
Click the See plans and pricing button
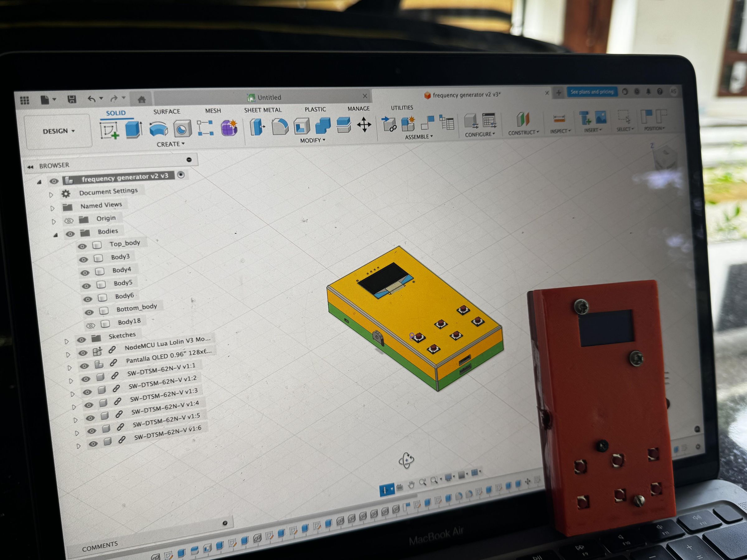coord(592,92)
